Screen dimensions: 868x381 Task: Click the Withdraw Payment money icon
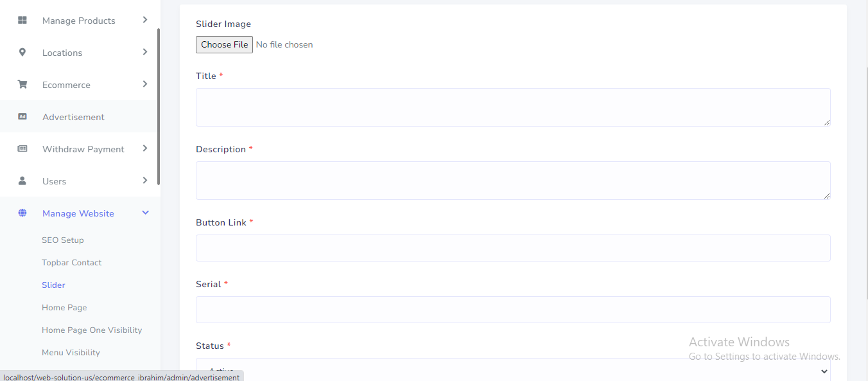[22, 149]
